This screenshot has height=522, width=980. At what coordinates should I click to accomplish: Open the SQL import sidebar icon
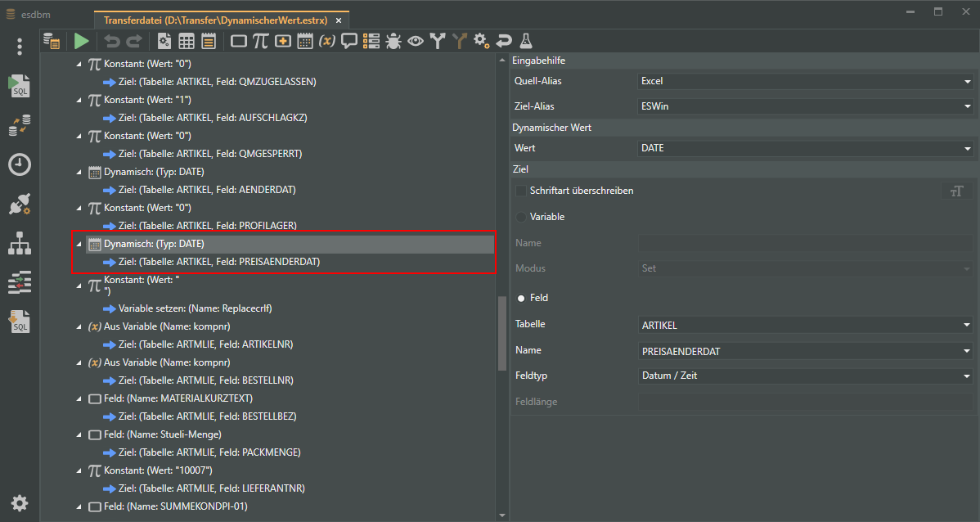20,322
